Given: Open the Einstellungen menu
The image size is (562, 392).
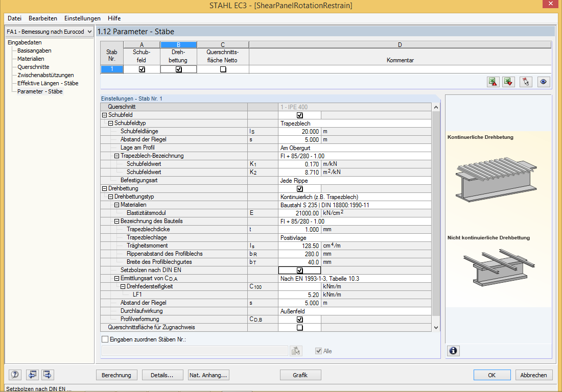Looking at the screenshot, I should coord(82,18).
